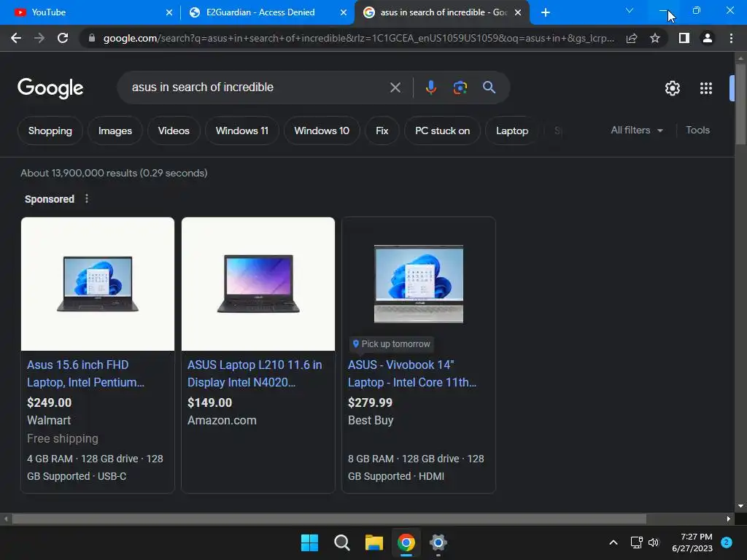
Task: Click Best Buy seller name
Action: (371, 420)
